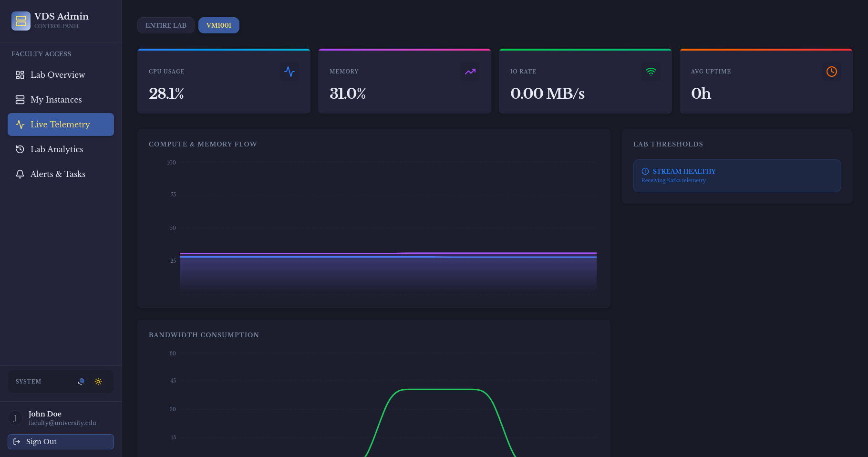Click the IO Rate wifi icon
Image resolution: width=868 pixels, height=457 pixels.
click(651, 72)
